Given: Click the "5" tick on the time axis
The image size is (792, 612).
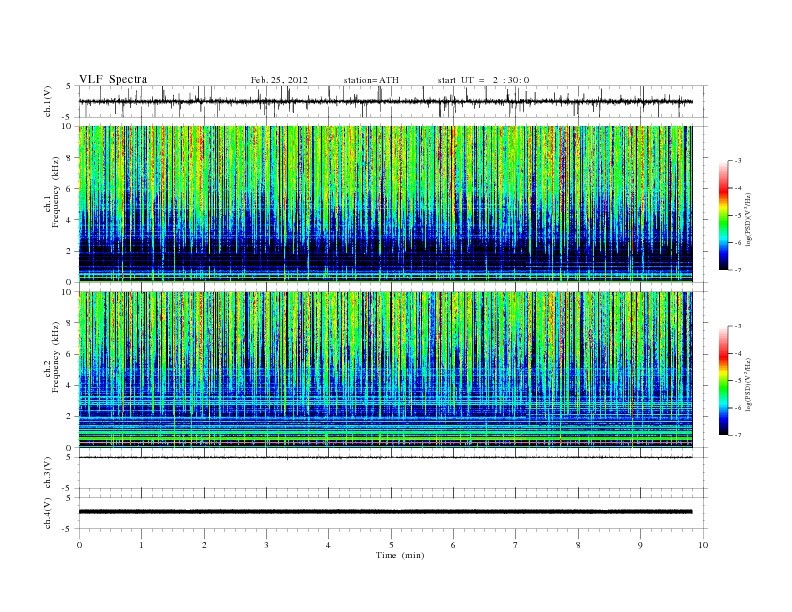Looking at the screenshot, I should coord(391,545).
